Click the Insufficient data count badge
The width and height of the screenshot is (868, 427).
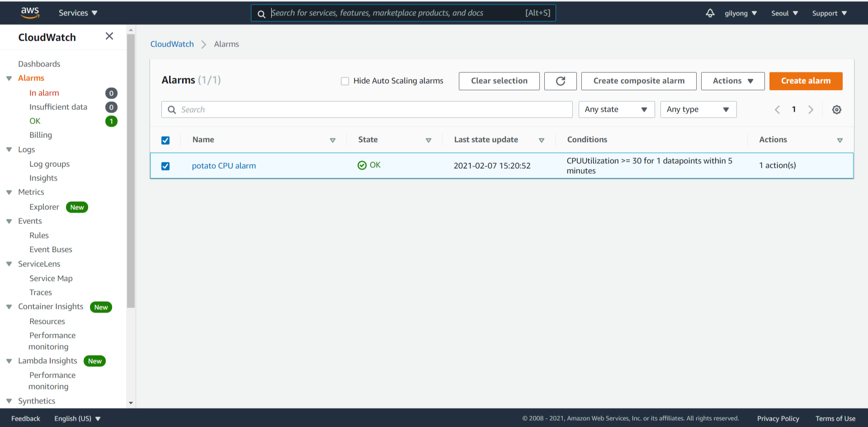(x=111, y=107)
